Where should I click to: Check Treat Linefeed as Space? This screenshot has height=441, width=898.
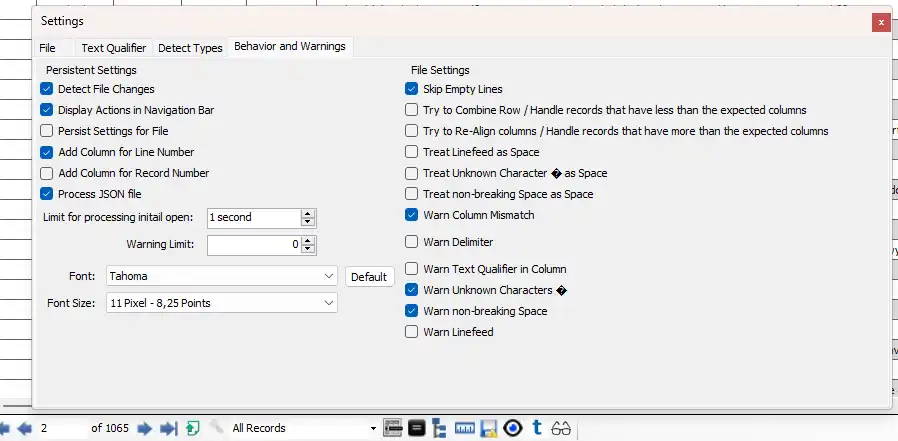(x=411, y=152)
